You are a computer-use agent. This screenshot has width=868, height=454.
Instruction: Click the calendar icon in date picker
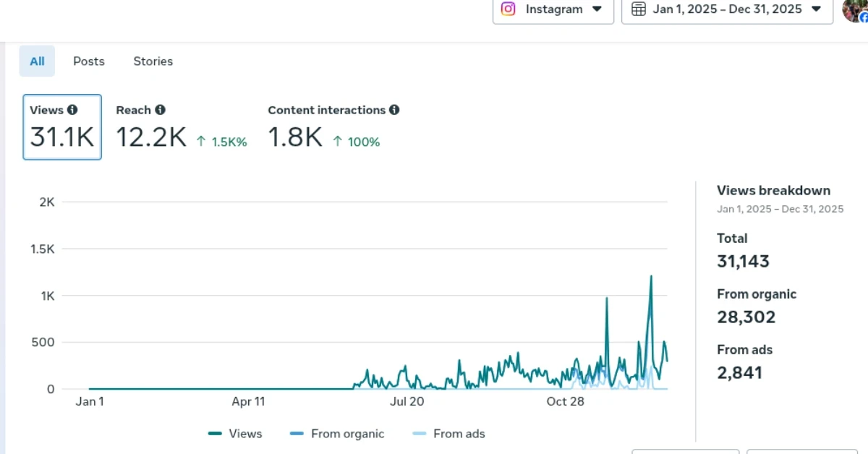click(x=639, y=9)
